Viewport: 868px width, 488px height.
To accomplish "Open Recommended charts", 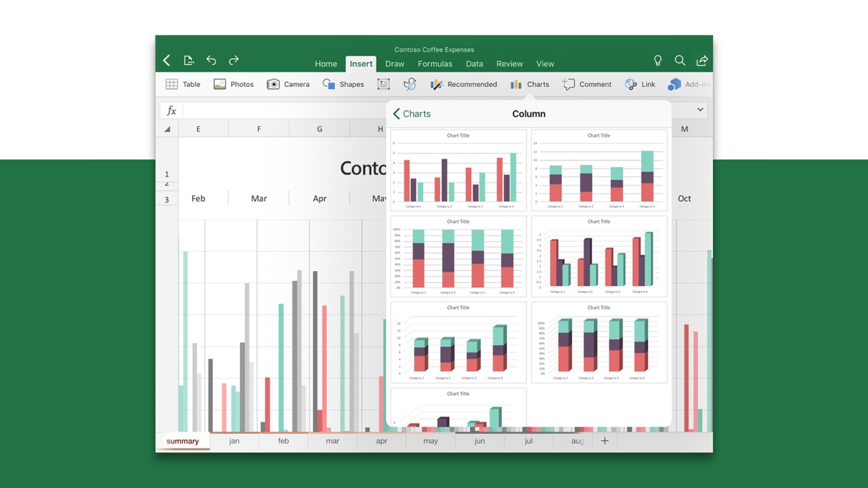I will tap(464, 84).
